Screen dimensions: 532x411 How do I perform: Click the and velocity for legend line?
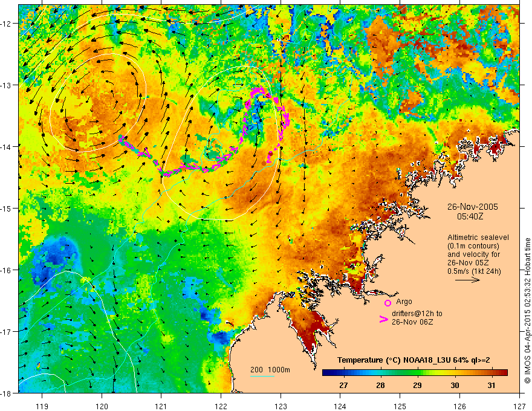click(x=473, y=254)
